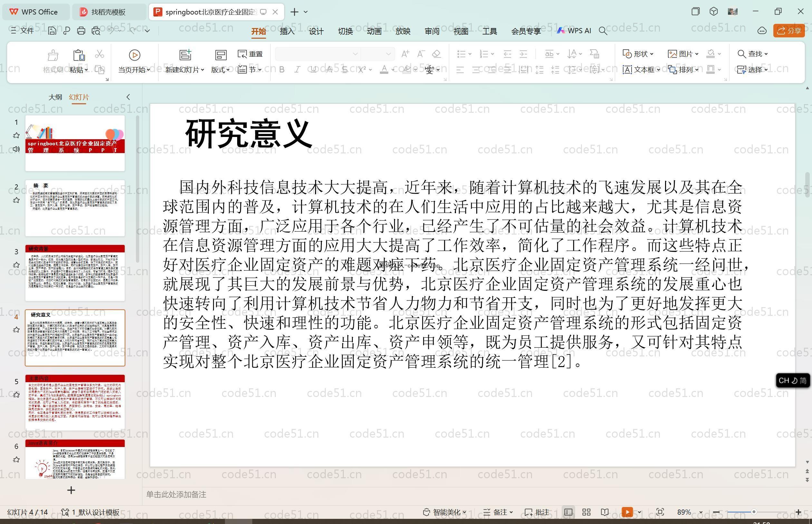Open Picture (图片) dropdown

683,54
